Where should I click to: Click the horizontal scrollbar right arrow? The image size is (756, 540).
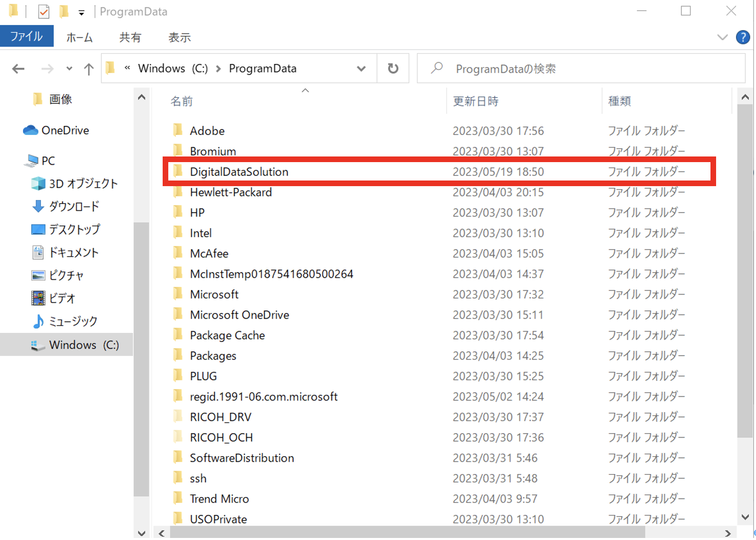(x=727, y=533)
